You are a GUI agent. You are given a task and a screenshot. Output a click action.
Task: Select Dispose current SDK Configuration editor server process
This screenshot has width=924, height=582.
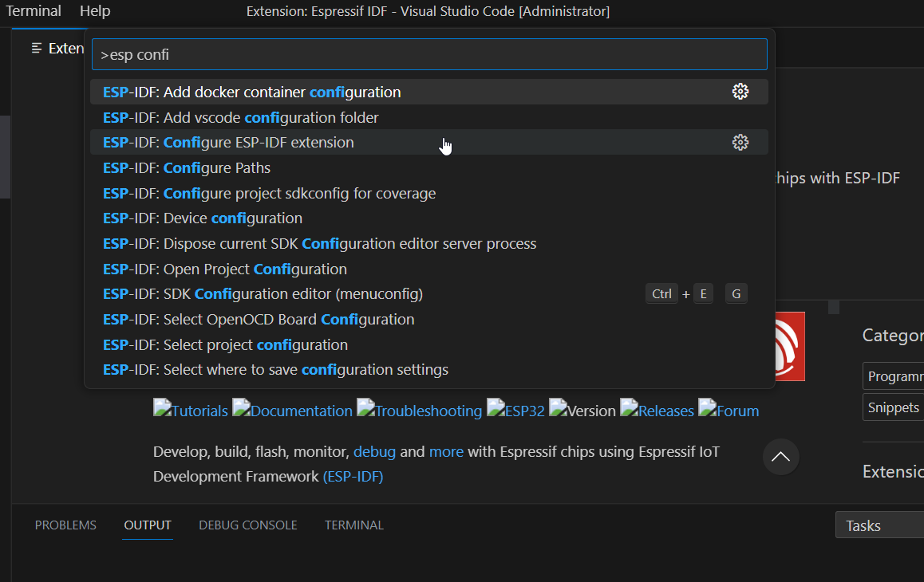coord(429,243)
